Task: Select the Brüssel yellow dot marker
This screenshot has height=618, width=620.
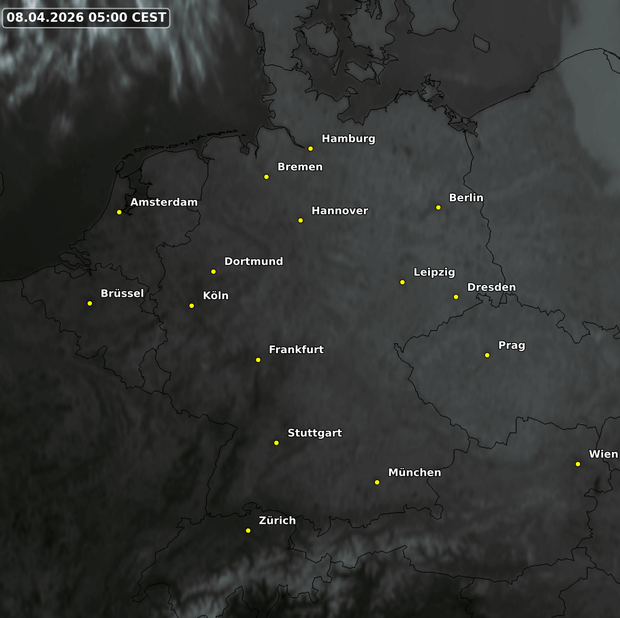Action: click(x=90, y=303)
